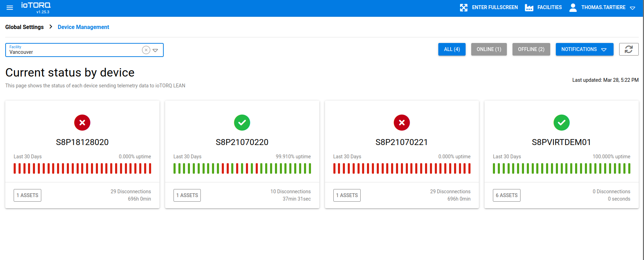This screenshot has width=644, height=260.
Task: Click 29 Disconnections on S8P21070221 card
Action: [x=450, y=192]
